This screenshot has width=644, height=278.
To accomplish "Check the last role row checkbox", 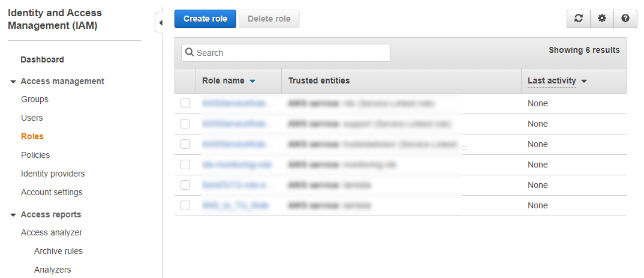I will [x=185, y=205].
